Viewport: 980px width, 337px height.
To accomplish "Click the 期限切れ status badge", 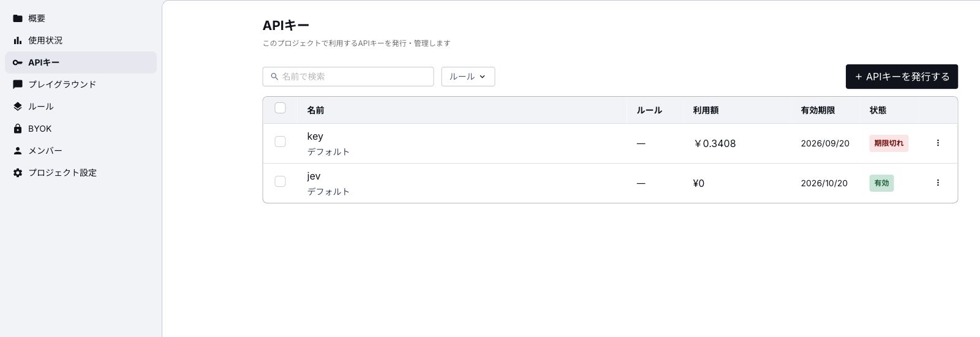I will [889, 143].
